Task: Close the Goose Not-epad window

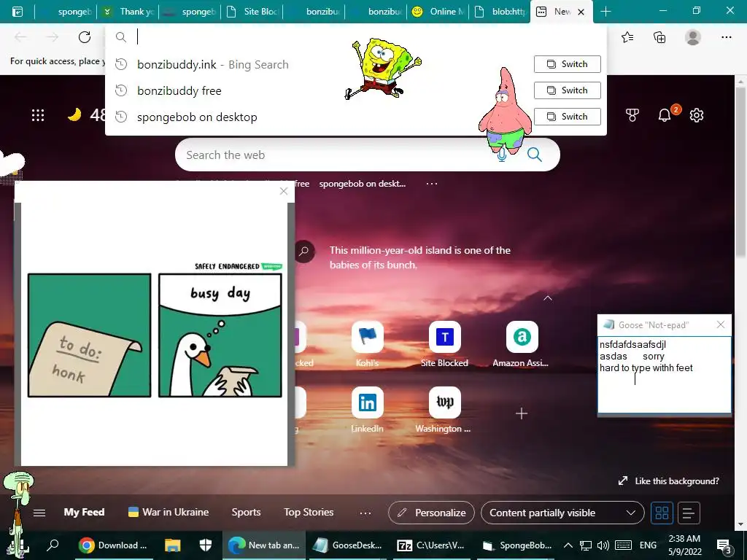Action: pos(720,324)
